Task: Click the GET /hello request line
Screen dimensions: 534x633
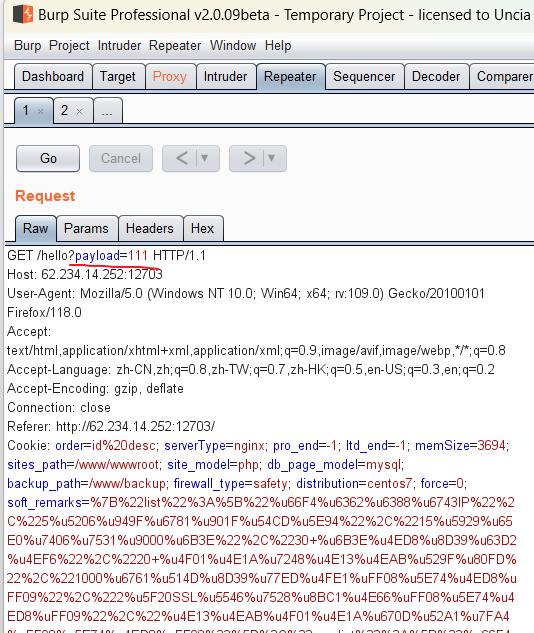Action: click(x=107, y=256)
